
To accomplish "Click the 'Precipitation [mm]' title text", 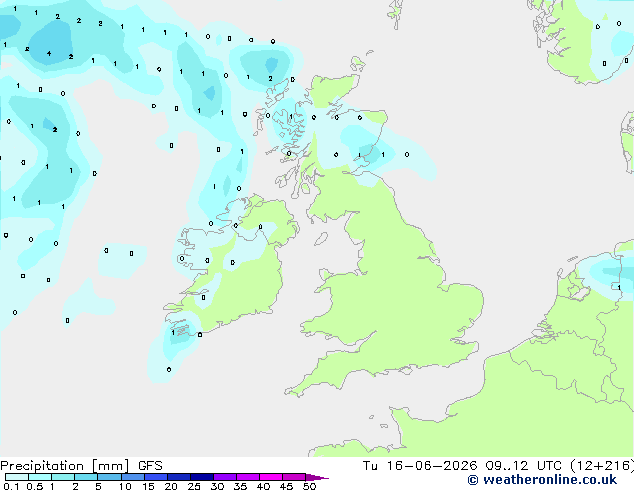I will click(64, 466).
